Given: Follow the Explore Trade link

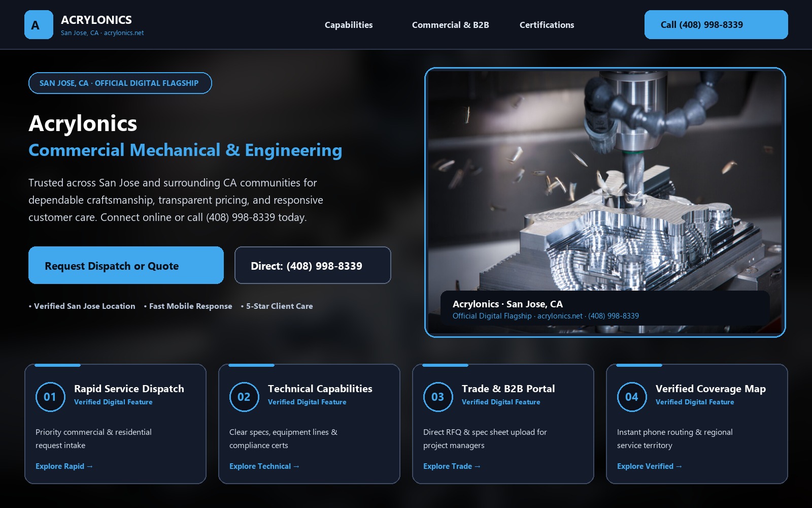Looking at the screenshot, I should click(x=452, y=466).
